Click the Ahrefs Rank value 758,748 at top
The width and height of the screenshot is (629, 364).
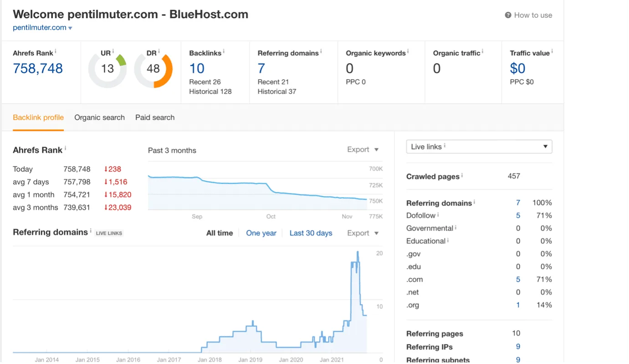38,68
